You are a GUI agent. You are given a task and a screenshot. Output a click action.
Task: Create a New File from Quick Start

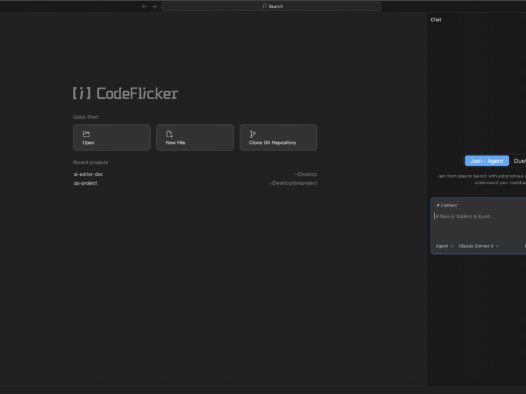point(195,137)
